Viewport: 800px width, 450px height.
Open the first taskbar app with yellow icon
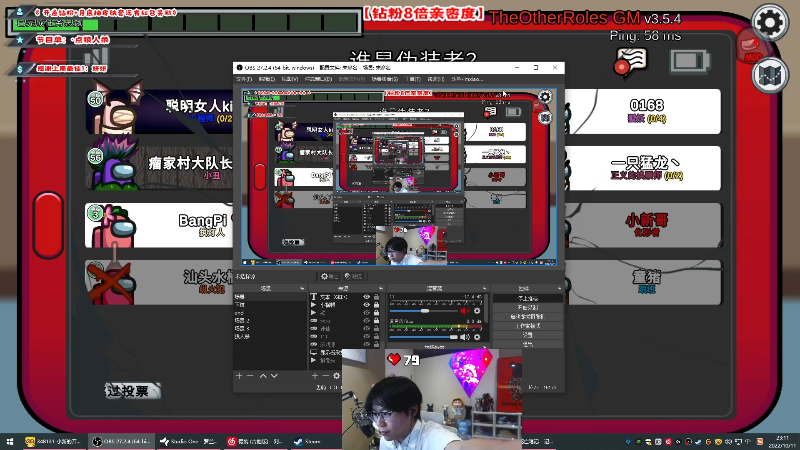coord(54,441)
